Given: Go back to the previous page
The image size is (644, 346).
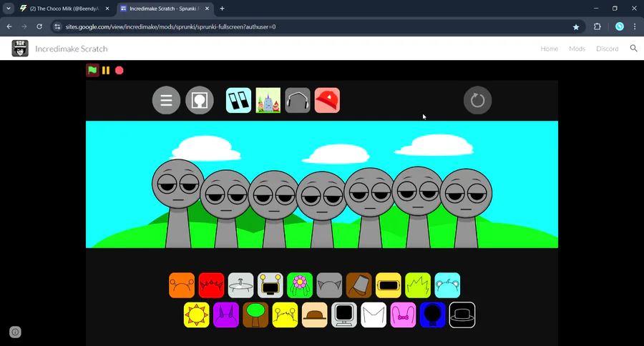Looking at the screenshot, I should [x=9, y=26].
